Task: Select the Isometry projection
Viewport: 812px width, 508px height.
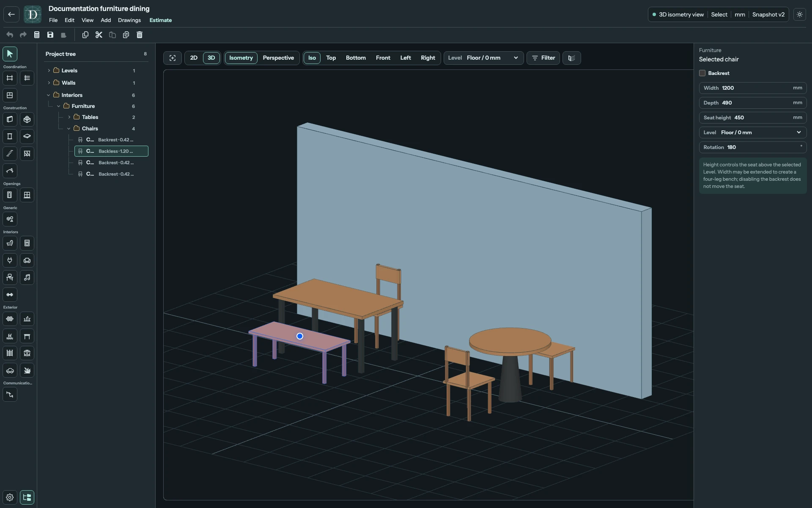Action: [x=241, y=58]
